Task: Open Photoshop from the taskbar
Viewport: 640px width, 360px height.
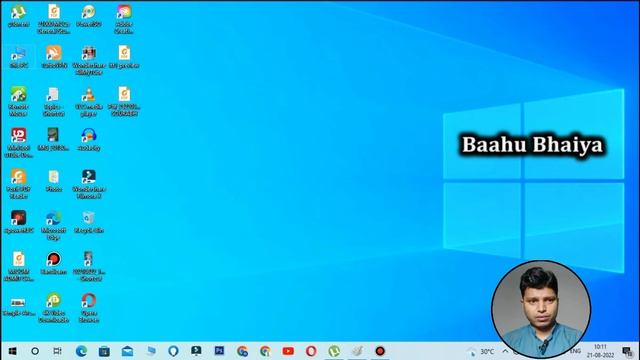Action: click(219, 351)
